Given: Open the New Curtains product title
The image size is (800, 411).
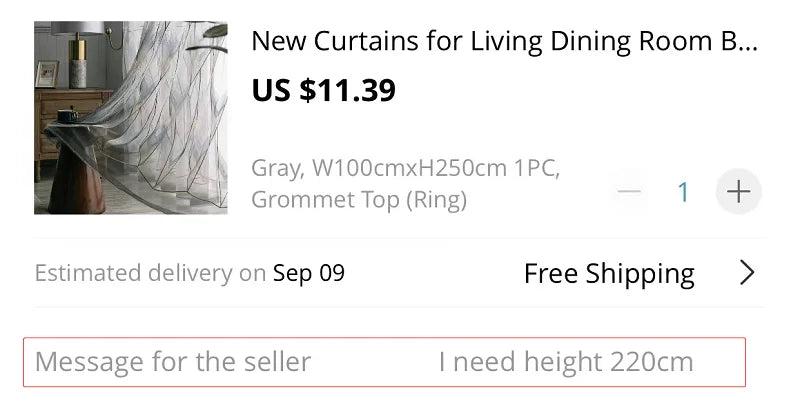Looking at the screenshot, I should (x=504, y=41).
